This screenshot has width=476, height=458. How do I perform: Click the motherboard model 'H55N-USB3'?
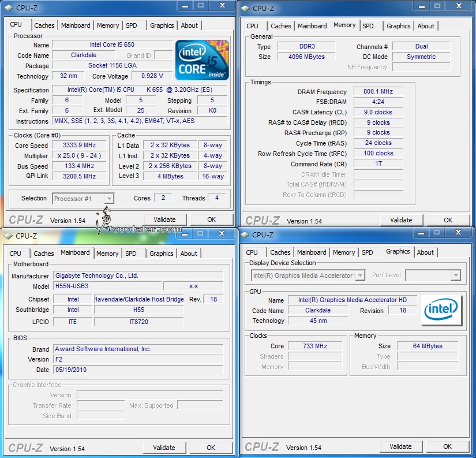[x=107, y=286]
